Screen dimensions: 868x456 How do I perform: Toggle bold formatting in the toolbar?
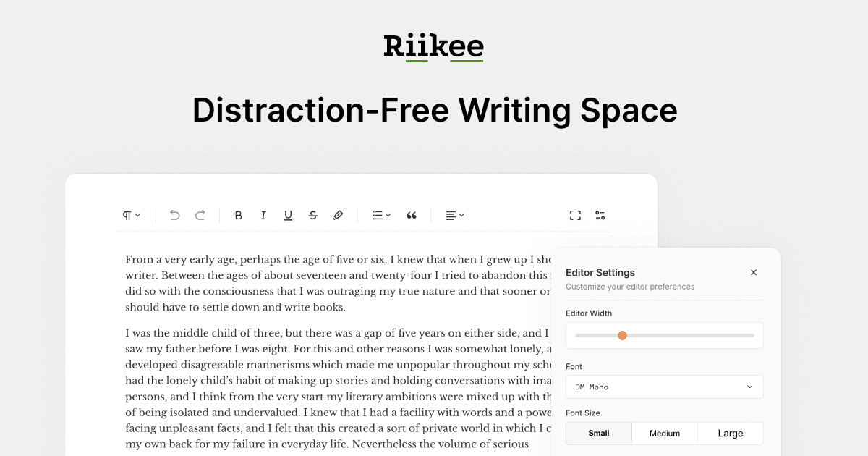click(238, 215)
